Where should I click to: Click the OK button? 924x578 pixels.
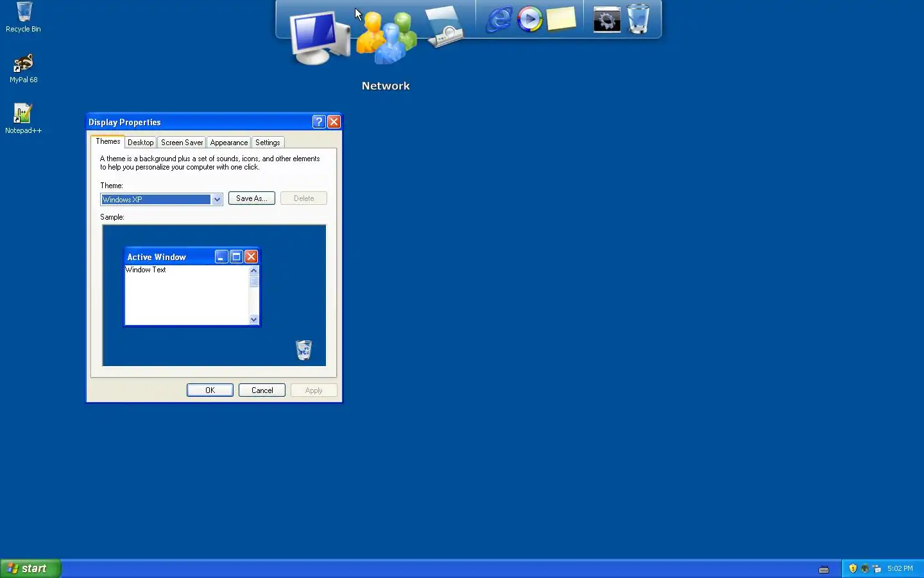tap(210, 390)
